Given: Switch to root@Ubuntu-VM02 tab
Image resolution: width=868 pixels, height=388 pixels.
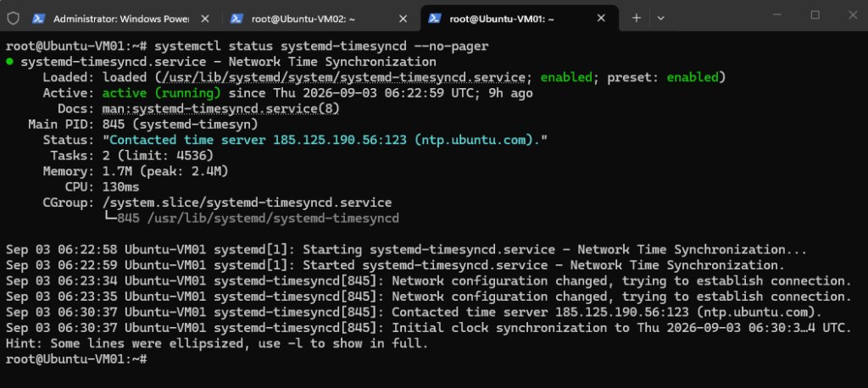Looking at the screenshot, I should [320, 19].
